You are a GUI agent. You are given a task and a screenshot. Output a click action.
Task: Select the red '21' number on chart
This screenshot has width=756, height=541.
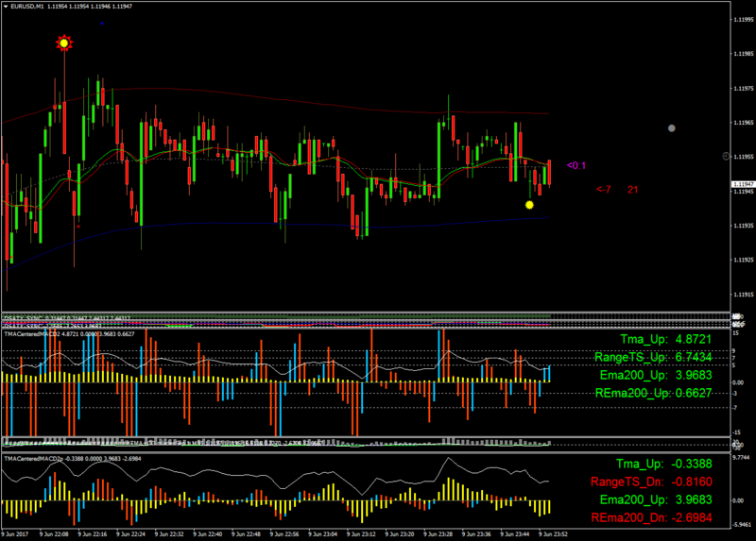pyautogui.click(x=632, y=190)
